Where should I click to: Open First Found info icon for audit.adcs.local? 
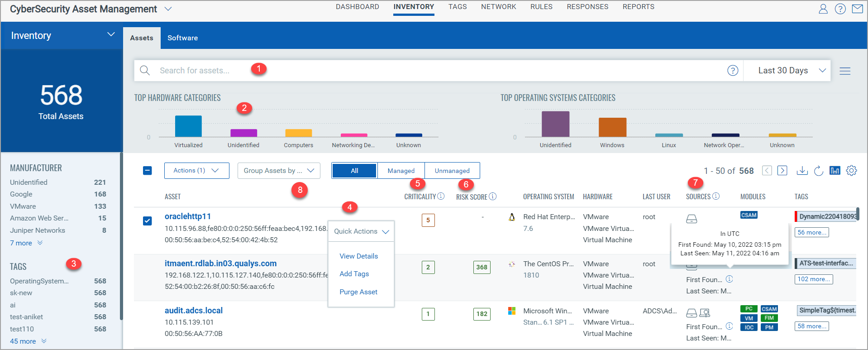pos(729,326)
